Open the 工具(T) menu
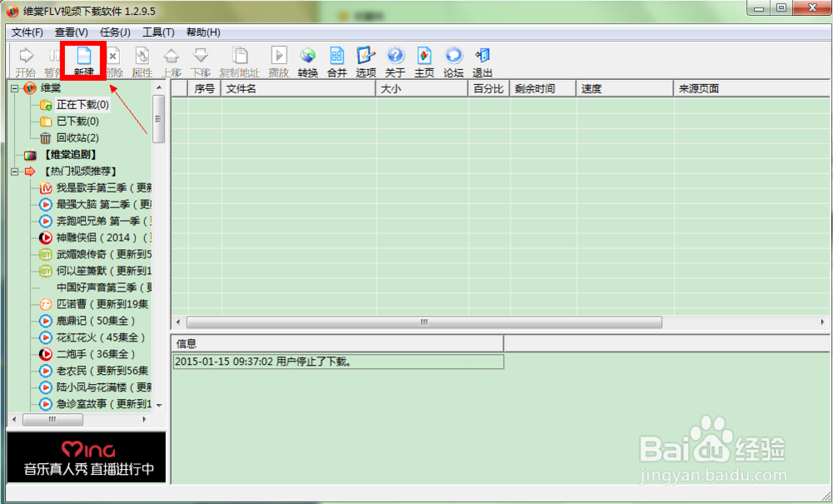This screenshot has width=833, height=504. [158, 32]
